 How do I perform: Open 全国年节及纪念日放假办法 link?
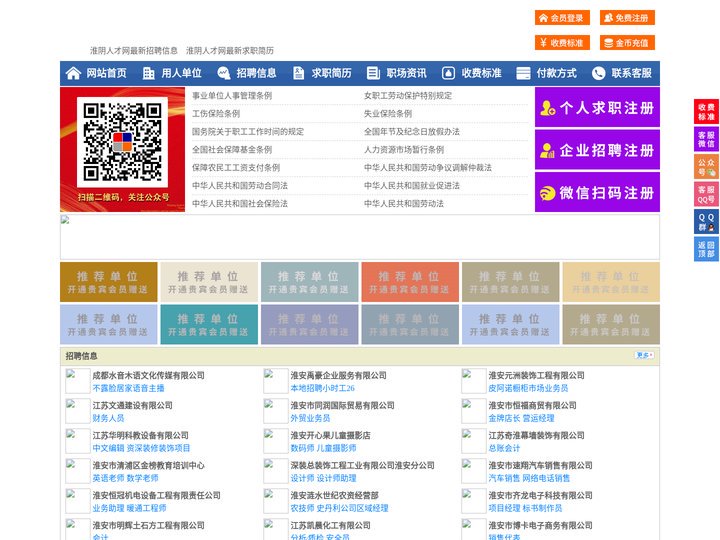(412, 131)
